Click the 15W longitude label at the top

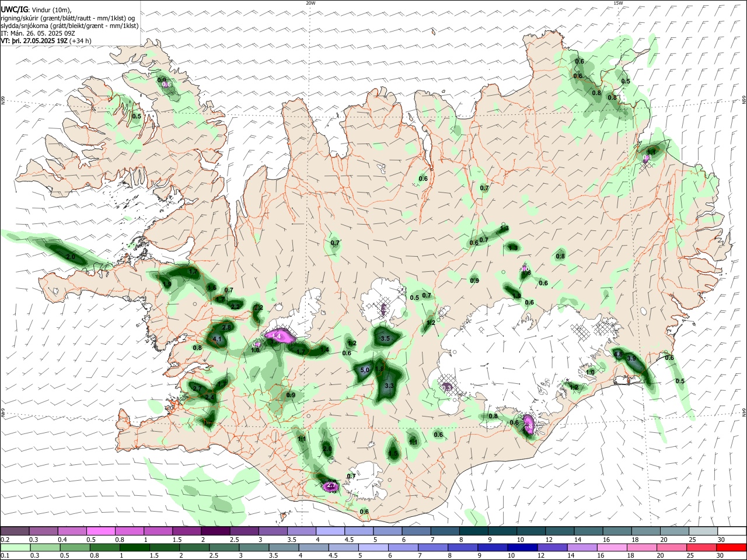pos(618,3)
